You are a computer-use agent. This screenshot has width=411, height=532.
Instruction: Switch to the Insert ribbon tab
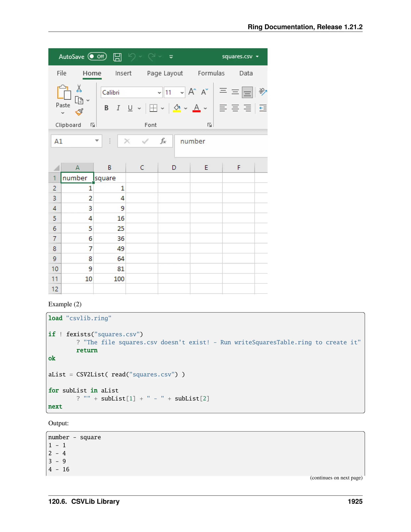pos(123,73)
